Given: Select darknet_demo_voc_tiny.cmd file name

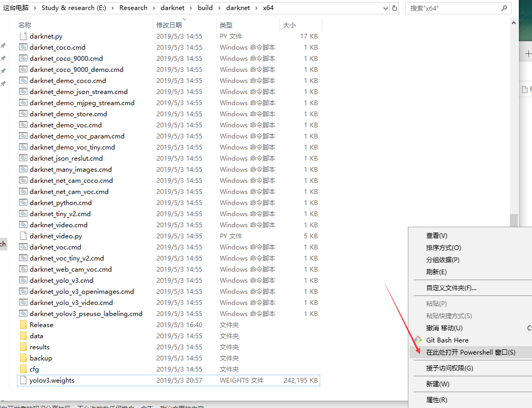Looking at the screenshot, I should pos(72,147).
